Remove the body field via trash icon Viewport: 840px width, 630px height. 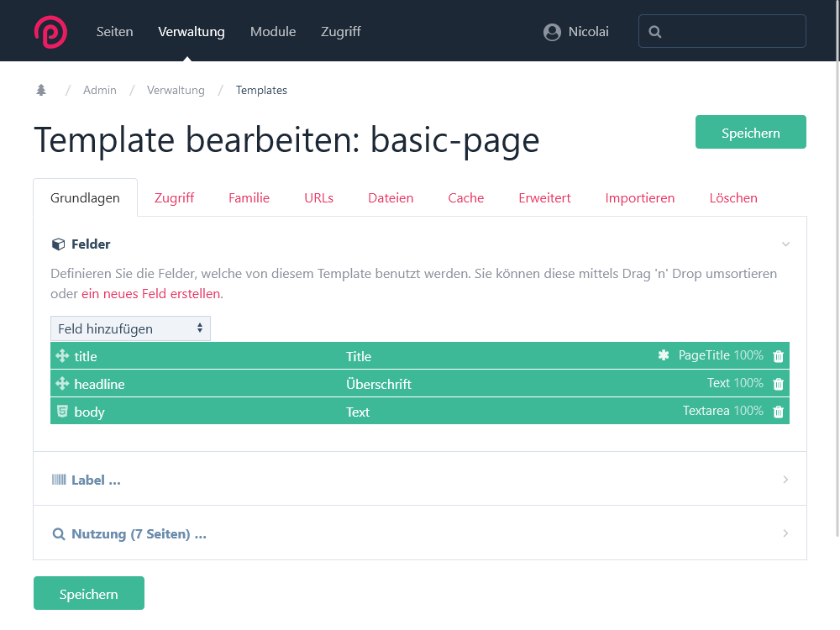(779, 412)
